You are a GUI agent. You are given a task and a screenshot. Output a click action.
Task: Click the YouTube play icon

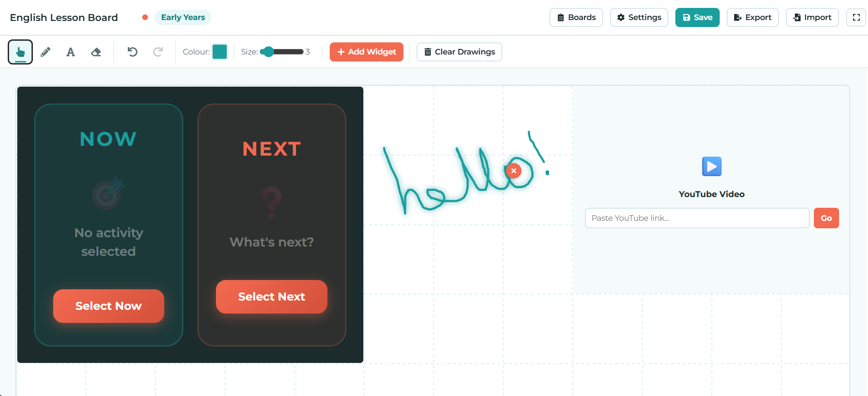point(712,166)
